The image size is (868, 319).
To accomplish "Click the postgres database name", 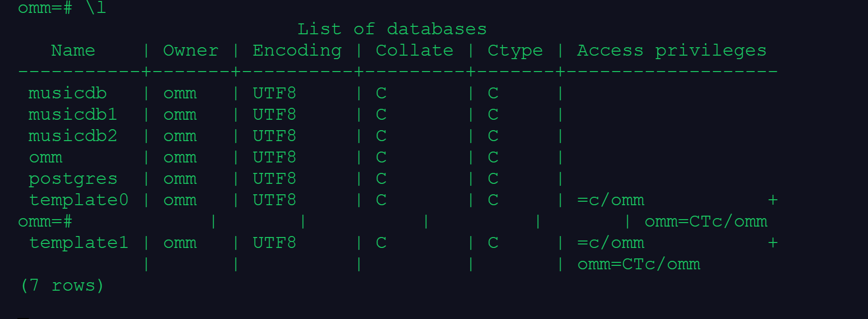I will (73, 179).
